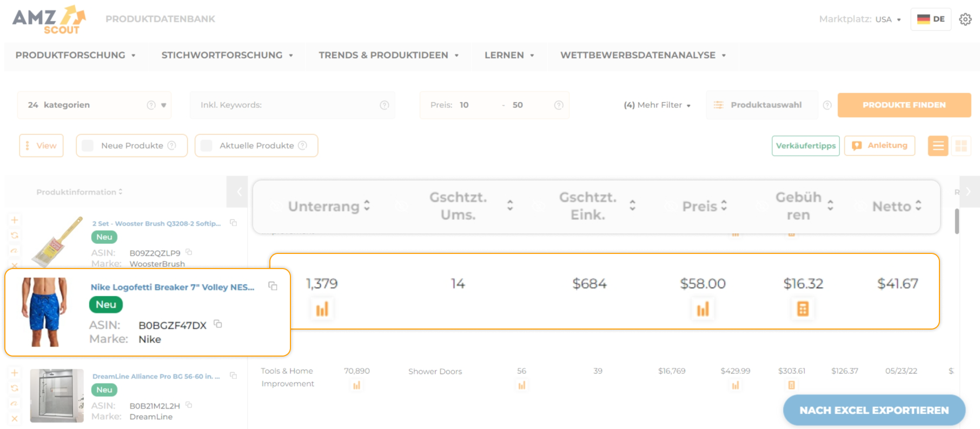Copy the DreamLine Alliance product title
This screenshot has height=429, width=980.
[x=233, y=376]
